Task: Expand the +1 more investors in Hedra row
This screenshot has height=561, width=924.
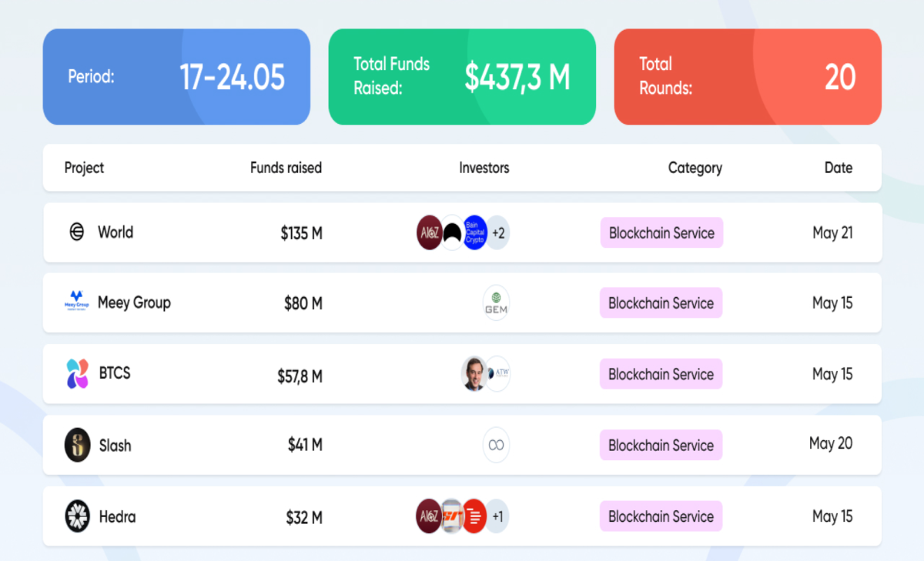Action: tap(498, 516)
